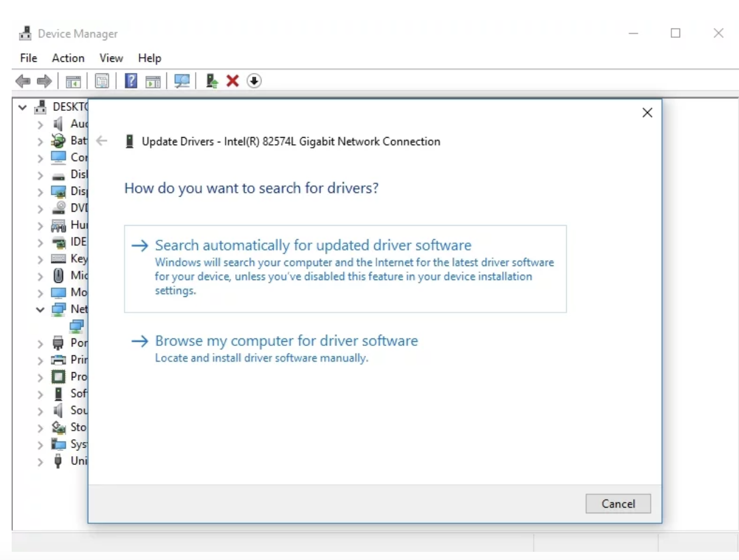
Task: Click the Scan for hardware changes icon
Action: pos(182,80)
